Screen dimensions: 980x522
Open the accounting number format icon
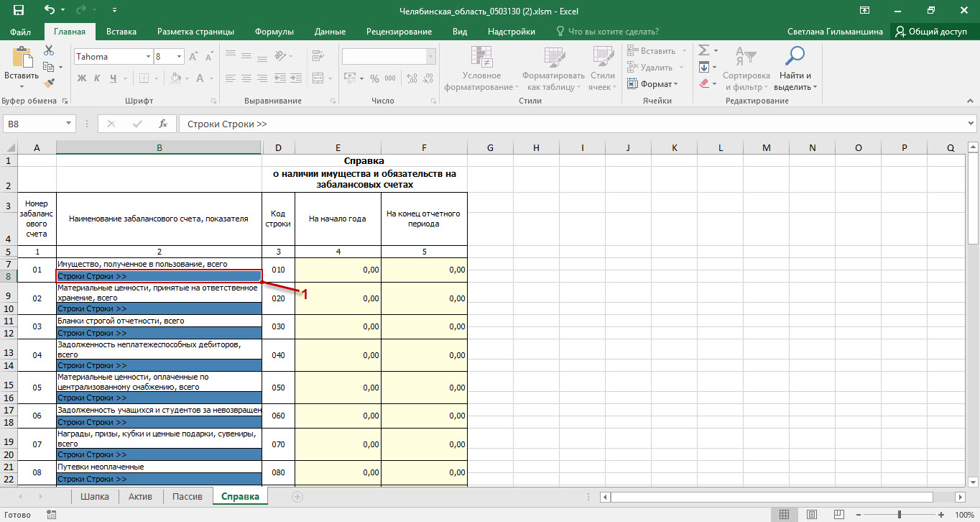click(349, 78)
